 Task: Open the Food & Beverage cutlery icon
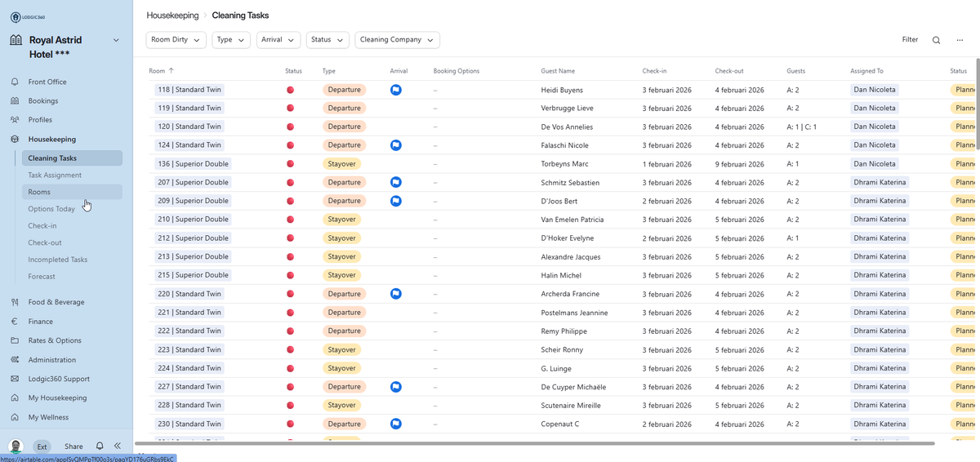pyautogui.click(x=15, y=302)
